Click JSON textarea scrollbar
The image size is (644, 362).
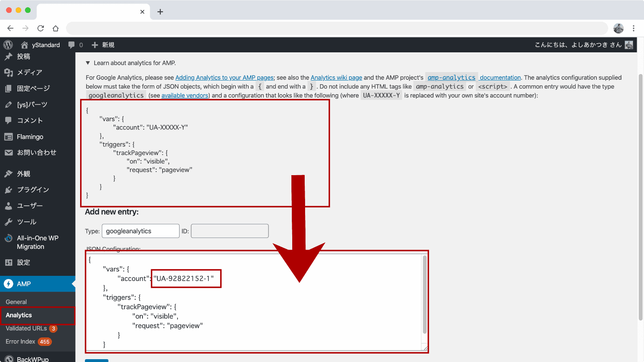[425, 295]
